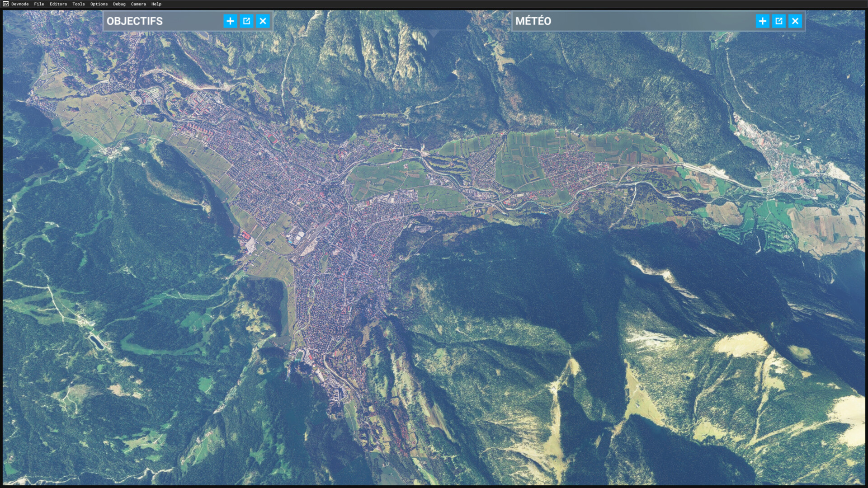Expand the MÉTÉO panel with plus icon

point(762,21)
